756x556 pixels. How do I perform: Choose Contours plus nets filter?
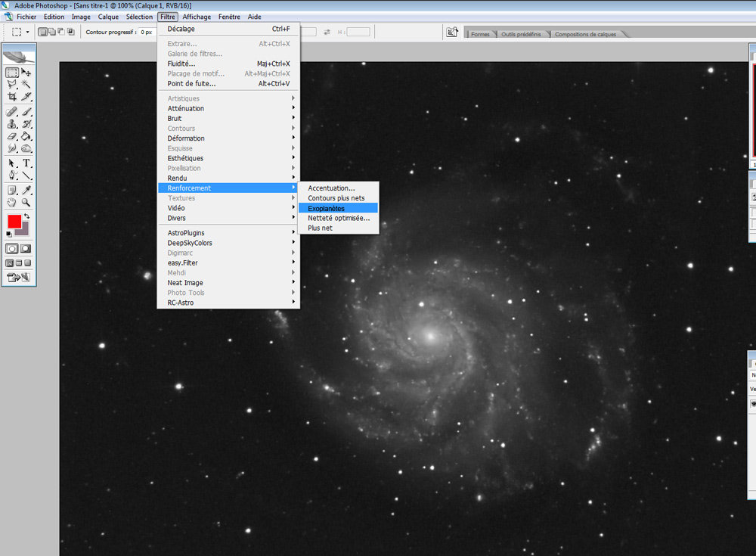click(x=338, y=198)
